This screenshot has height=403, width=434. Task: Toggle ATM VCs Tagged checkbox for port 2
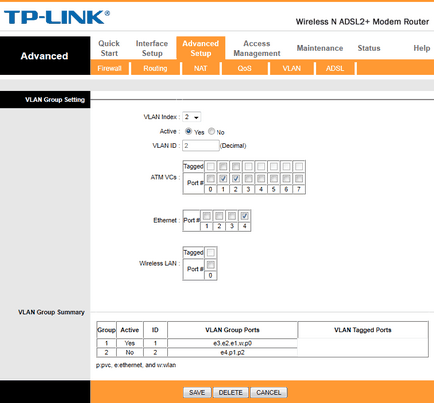point(236,166)
